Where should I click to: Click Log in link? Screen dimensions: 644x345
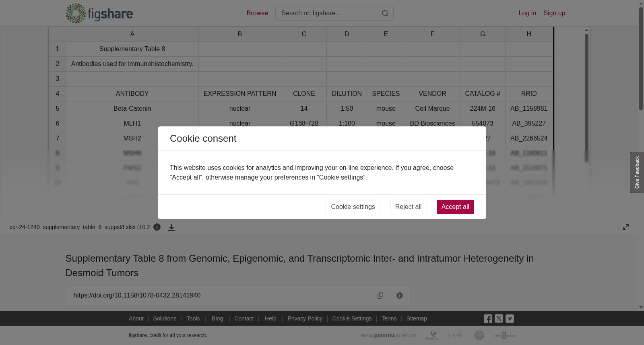pyautogui.click(x=527, y=13)
